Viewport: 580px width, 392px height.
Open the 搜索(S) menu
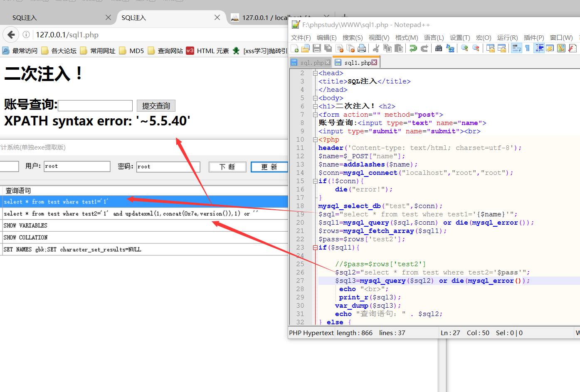(353, 37)
